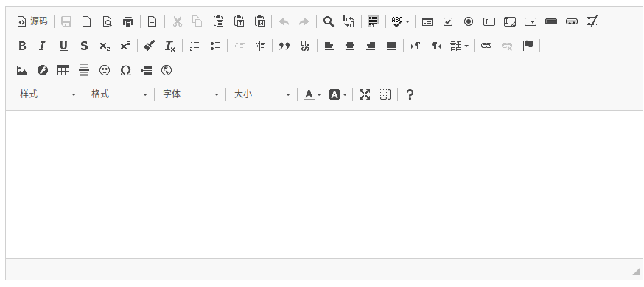Insert a table
The image size is (644, 287).
pyautogui.click(x=63, y=70)
